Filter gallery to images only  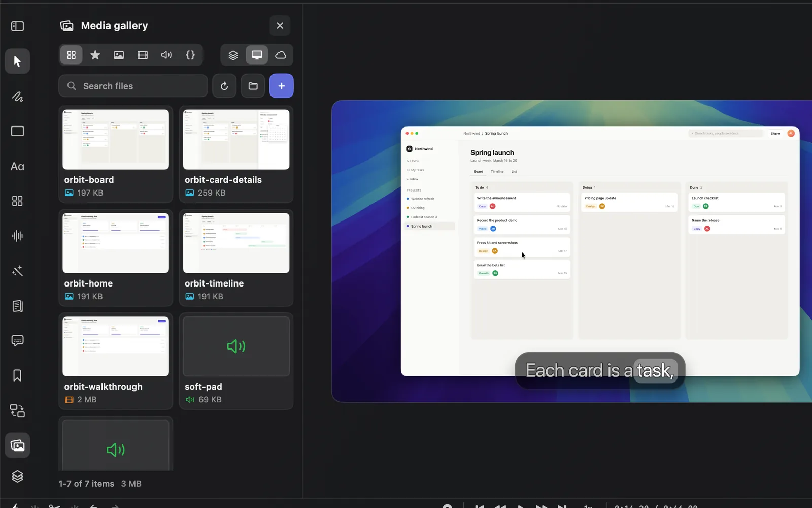click(x=119, y=55)
